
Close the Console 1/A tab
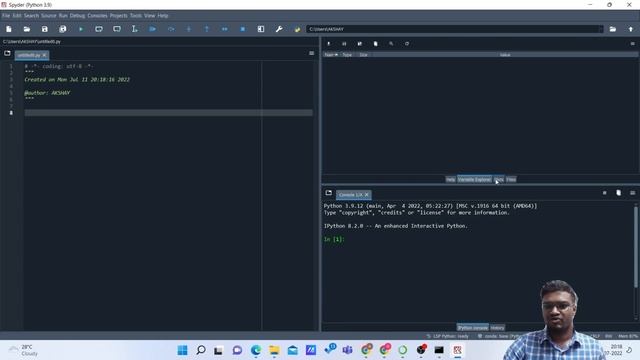pos(367,195)
